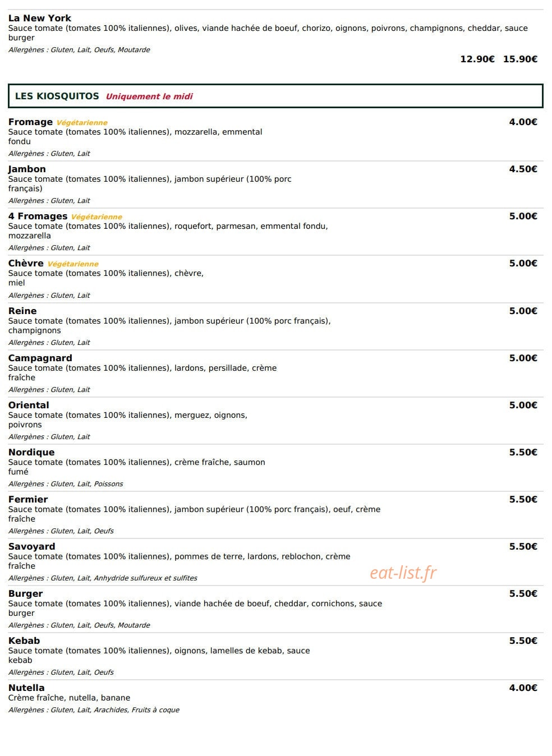Select the 'Nordique' item name
Image resolution: width=552 pixels, height=756 pixels.
(31, 452)
